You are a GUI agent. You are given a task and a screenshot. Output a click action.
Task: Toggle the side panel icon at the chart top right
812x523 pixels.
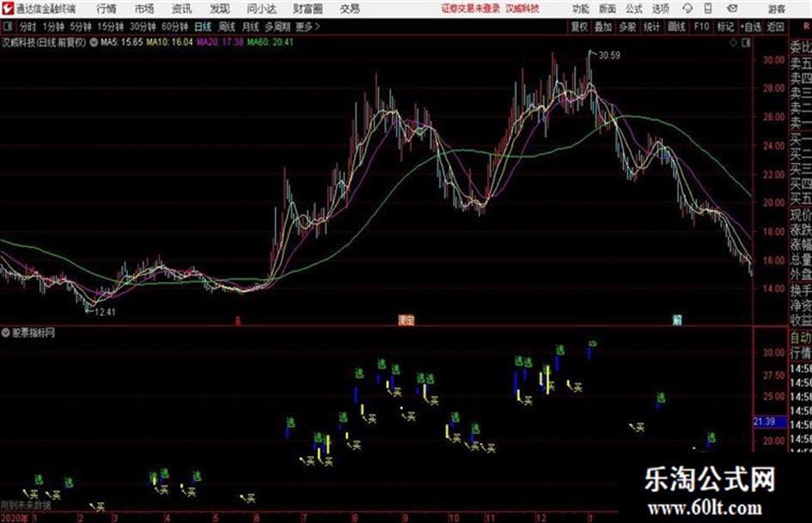pos(746,43)
